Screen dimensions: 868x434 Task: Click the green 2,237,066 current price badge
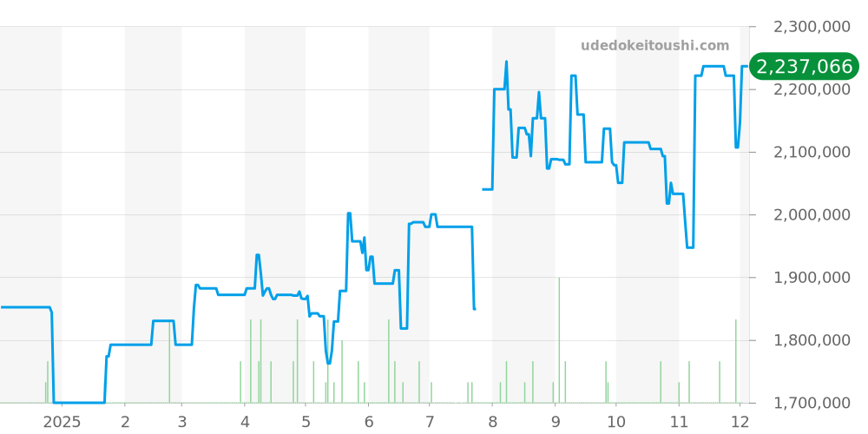[x=804, y=66]
